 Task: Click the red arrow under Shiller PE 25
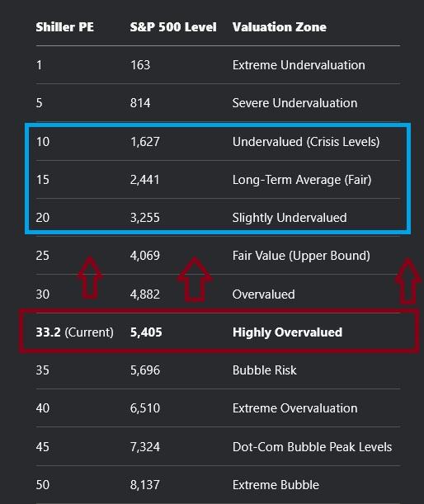tap(90, 278)
